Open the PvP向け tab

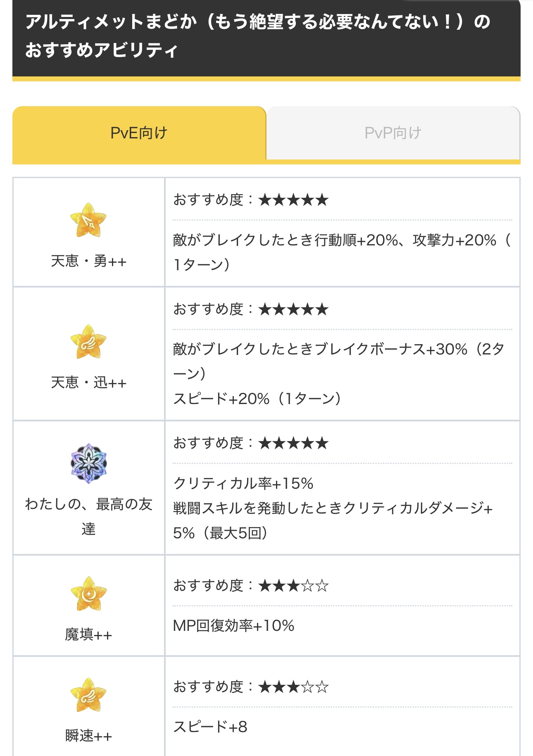click(x=393, y=133)
